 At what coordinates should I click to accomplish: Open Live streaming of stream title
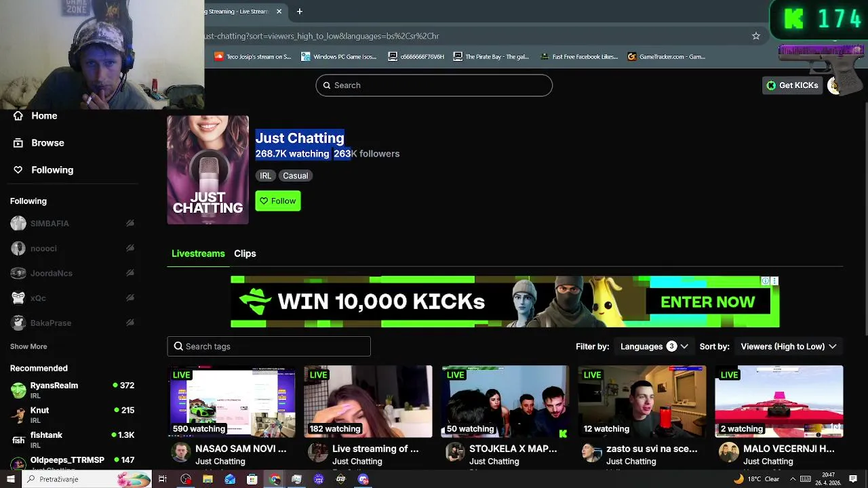coord(375,449)
